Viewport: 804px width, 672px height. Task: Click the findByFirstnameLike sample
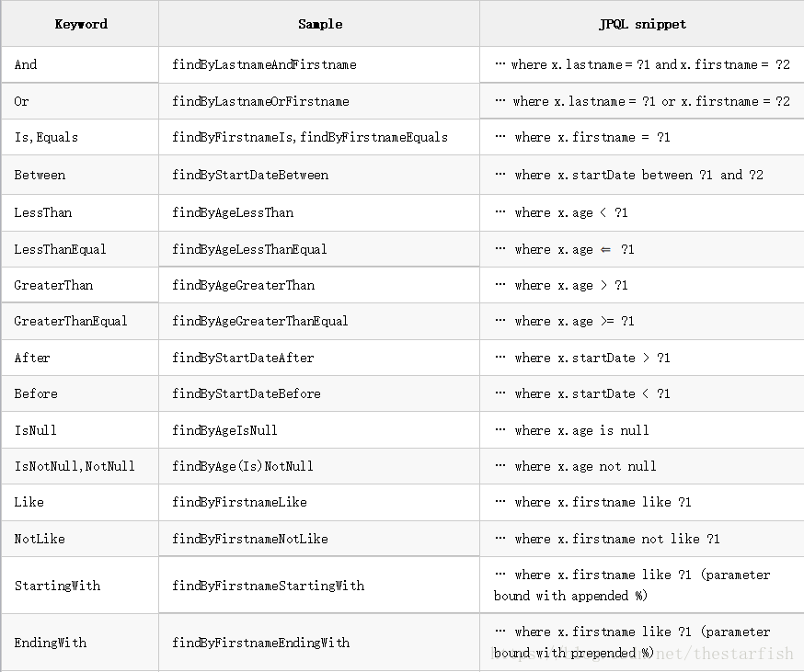pyautogui.click(x=239, y=502)
